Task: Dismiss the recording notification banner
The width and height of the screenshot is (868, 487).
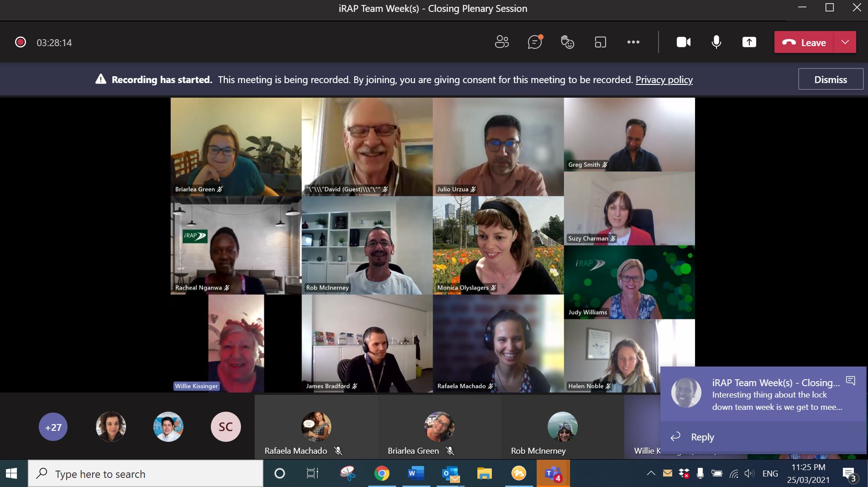Action: tap(830, 79)
